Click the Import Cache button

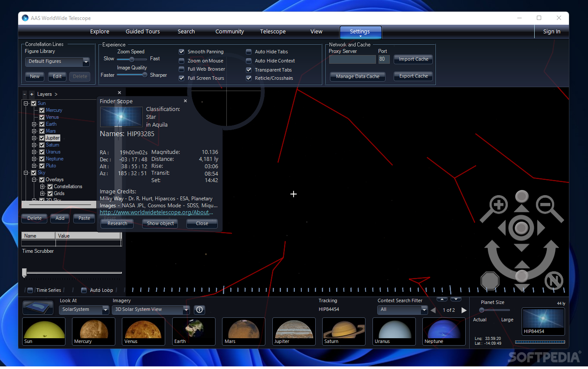tap(413, 59)
